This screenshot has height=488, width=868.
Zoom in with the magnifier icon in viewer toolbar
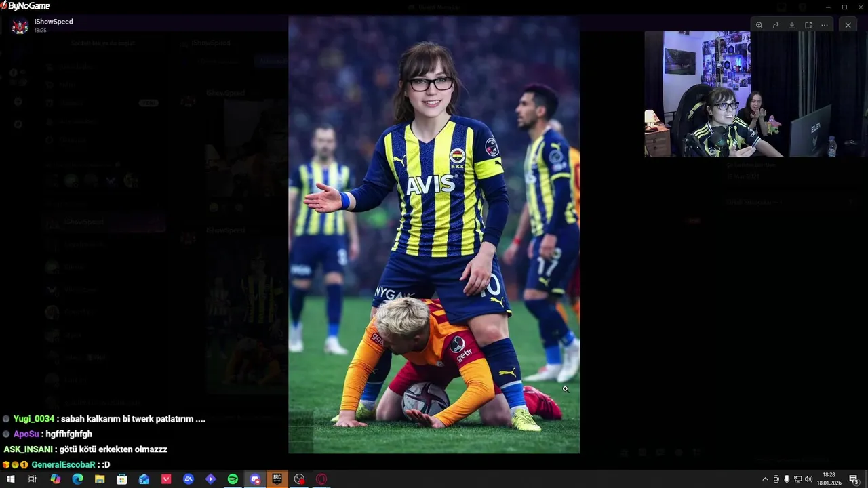tap(759, 25)
